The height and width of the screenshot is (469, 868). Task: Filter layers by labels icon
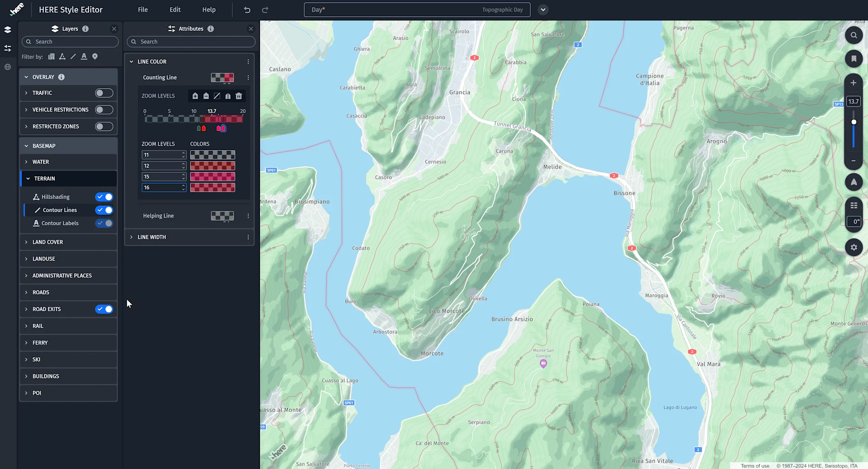(84, 56)
